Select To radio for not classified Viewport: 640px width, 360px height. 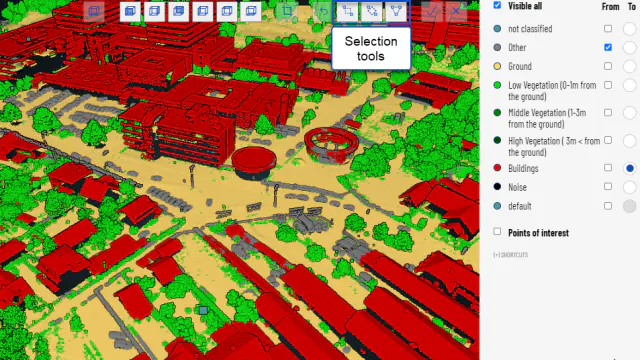[629, 29]
